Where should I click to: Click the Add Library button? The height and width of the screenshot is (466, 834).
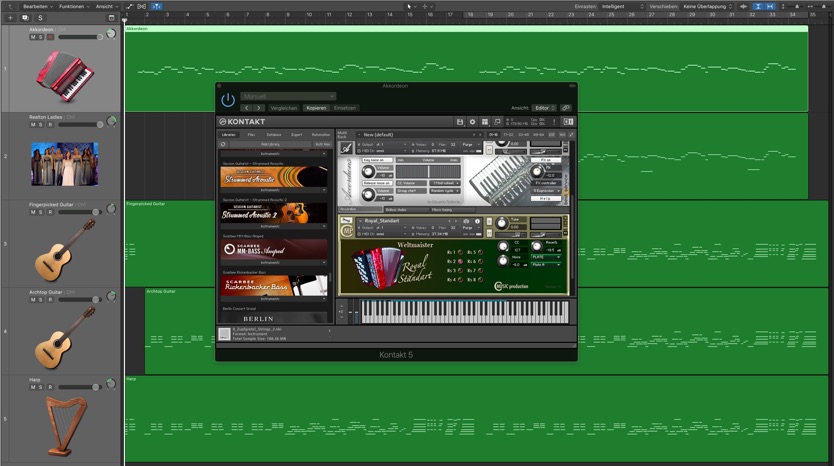(x=270, y=144)
